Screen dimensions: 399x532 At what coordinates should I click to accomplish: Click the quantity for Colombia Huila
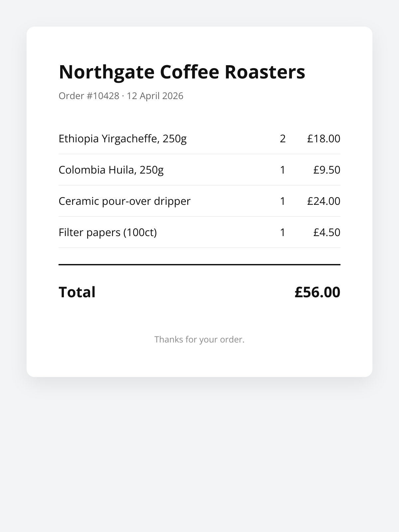tap(283, 170)
